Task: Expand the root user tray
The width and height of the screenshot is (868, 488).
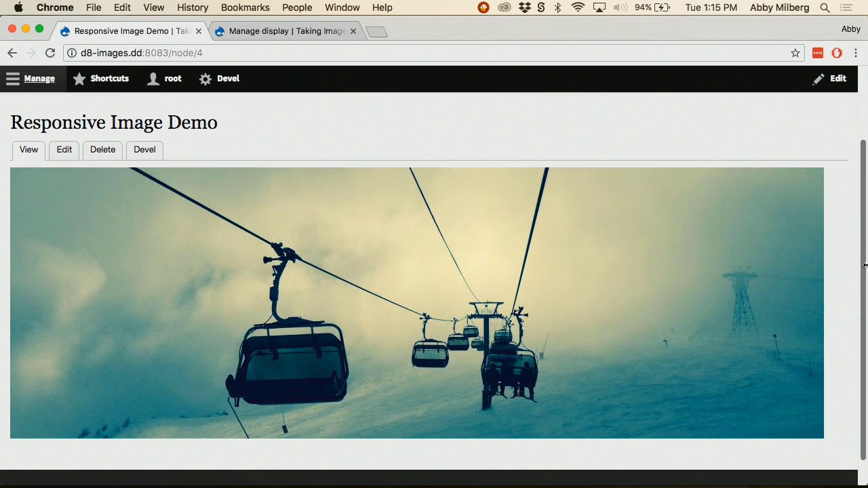Action: tap(165, 79)
